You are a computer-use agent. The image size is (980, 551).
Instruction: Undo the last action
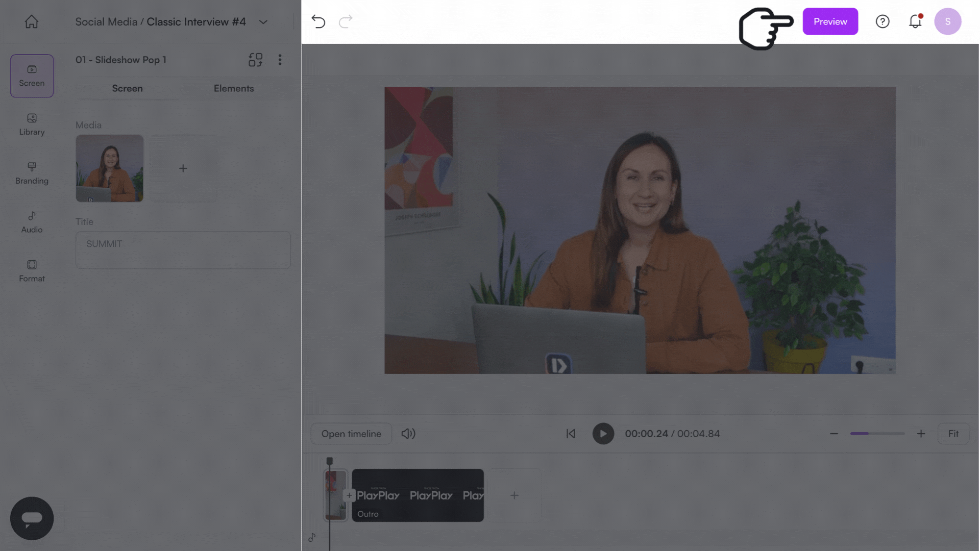tap(318, 21)
